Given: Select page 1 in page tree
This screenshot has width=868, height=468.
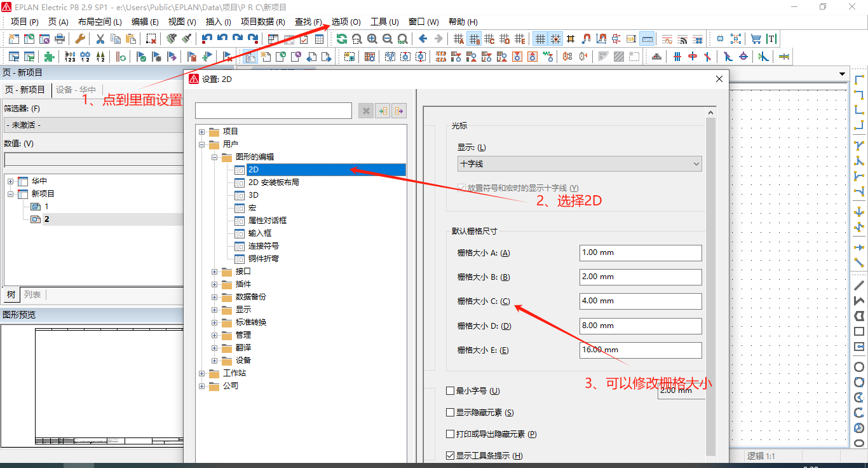Looking at the screenshot, I should (x=46, y=207).
